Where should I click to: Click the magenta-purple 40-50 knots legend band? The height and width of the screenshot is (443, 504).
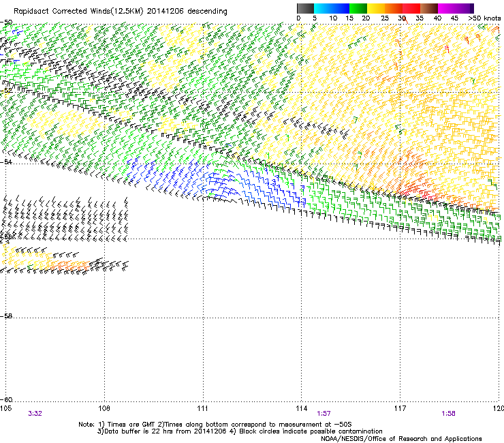456,8
